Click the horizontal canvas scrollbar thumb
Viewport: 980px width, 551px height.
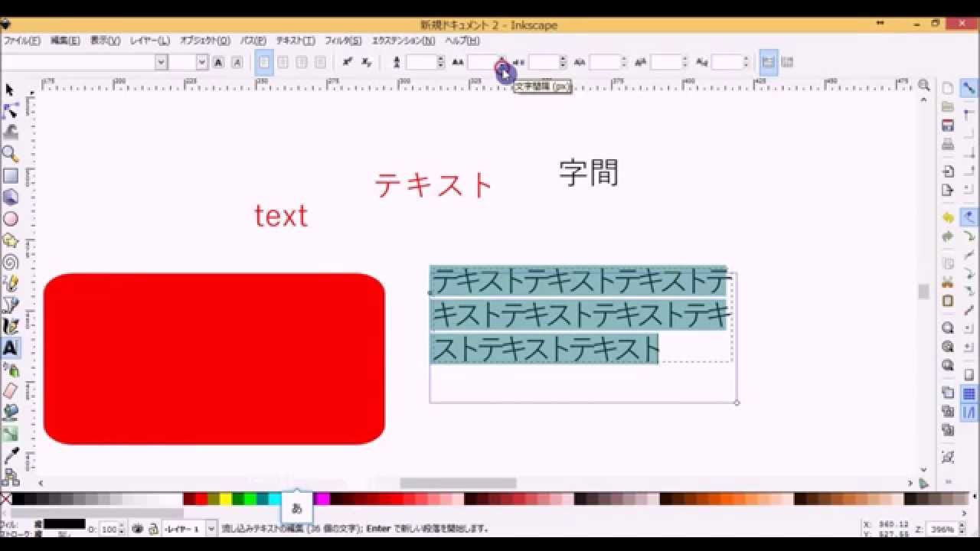[x=458, y=483]
